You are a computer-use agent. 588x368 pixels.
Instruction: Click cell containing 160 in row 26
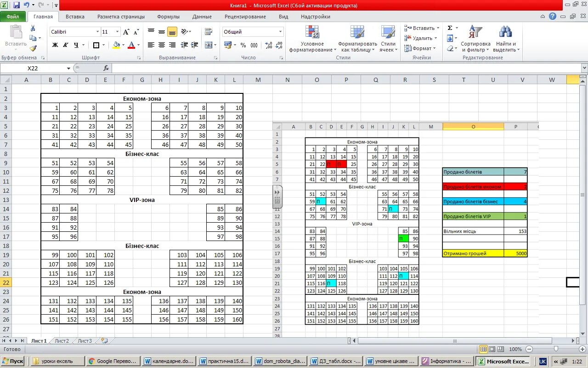coord(234,319)
